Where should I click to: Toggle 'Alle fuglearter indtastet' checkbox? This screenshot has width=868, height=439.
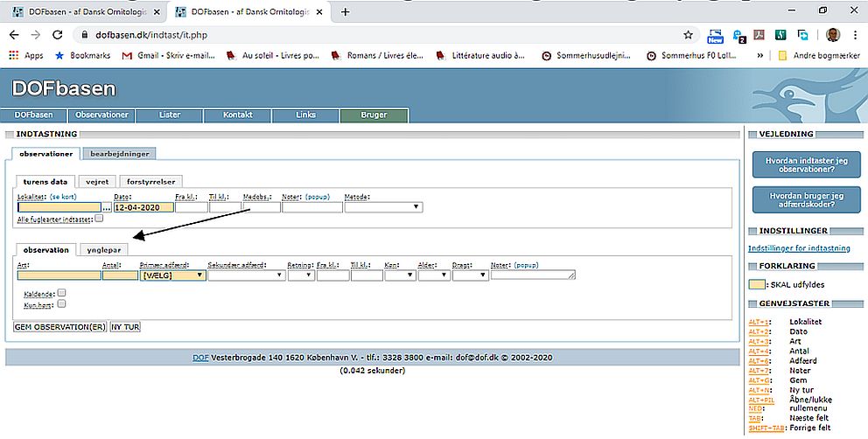coord(99,218)
